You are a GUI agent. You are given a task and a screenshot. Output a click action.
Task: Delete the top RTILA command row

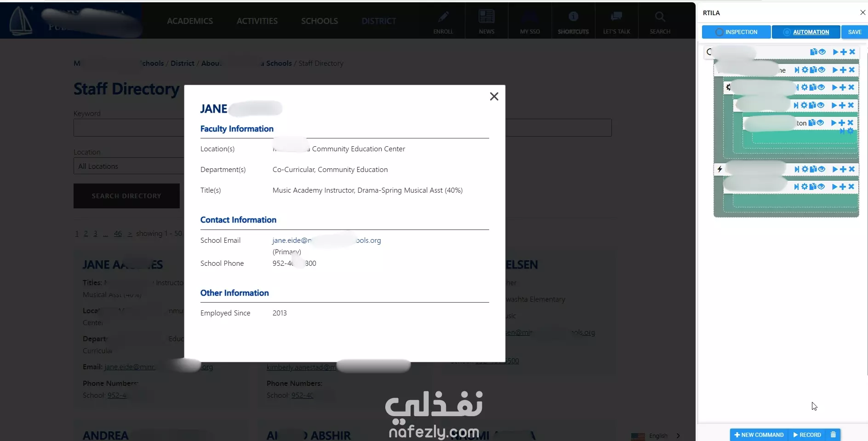852,52
